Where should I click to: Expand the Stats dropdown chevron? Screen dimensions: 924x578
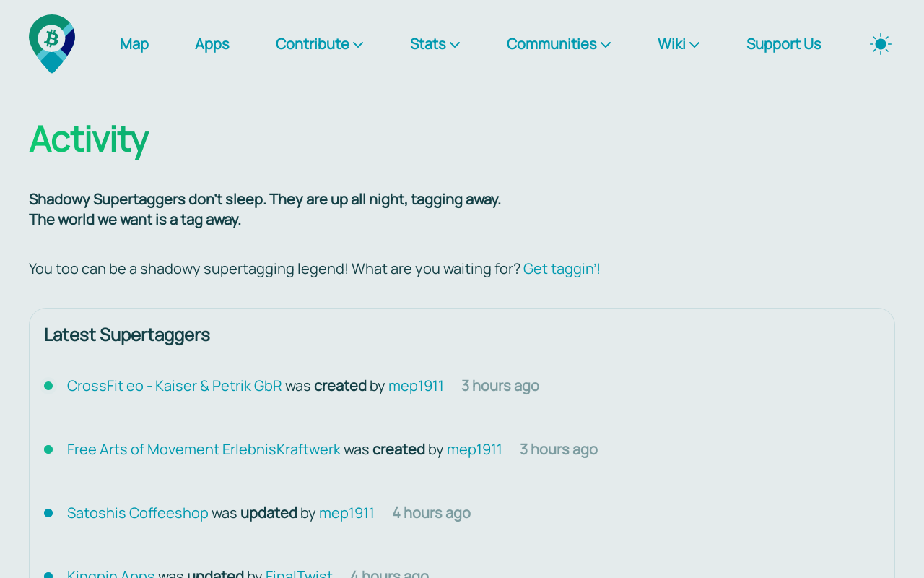point(455,45)
